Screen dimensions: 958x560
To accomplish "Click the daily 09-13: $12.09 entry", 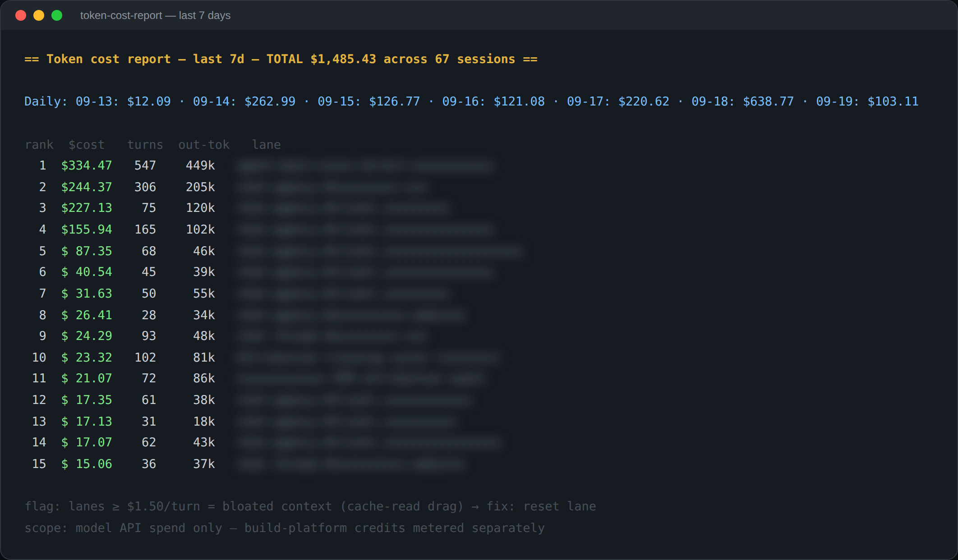I will (x=123, y=101).
